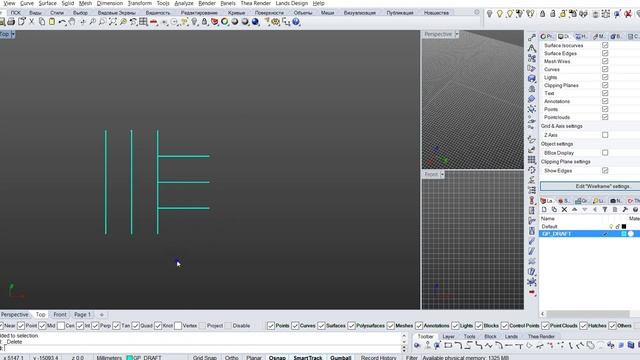
Task: Toggle the Near osnap checkbox
Action: [x=1, y=326]
